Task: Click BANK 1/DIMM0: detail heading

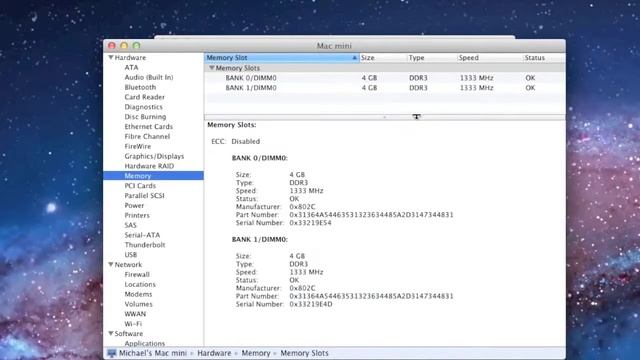Action: (260, 240)
